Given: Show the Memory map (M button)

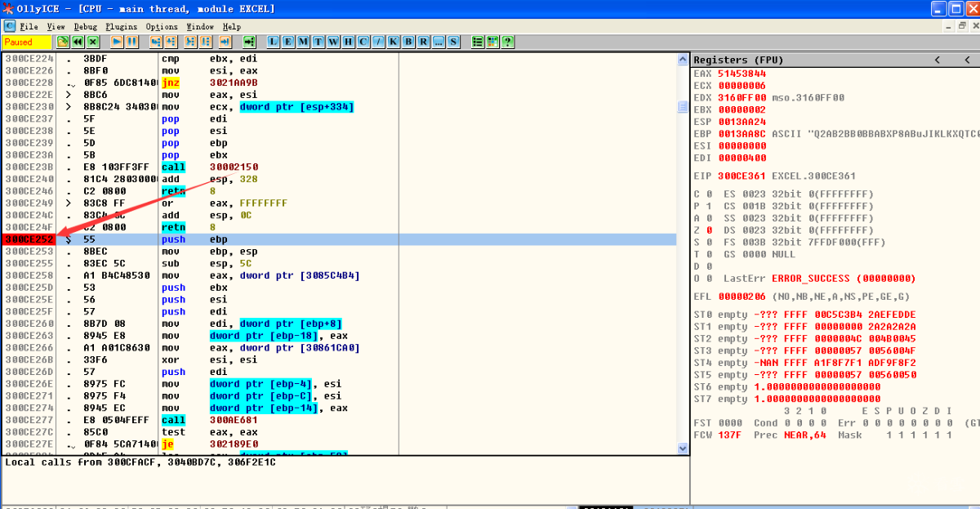Looking at the screenshot, I should pyautogui.click(x=303, y=42).
